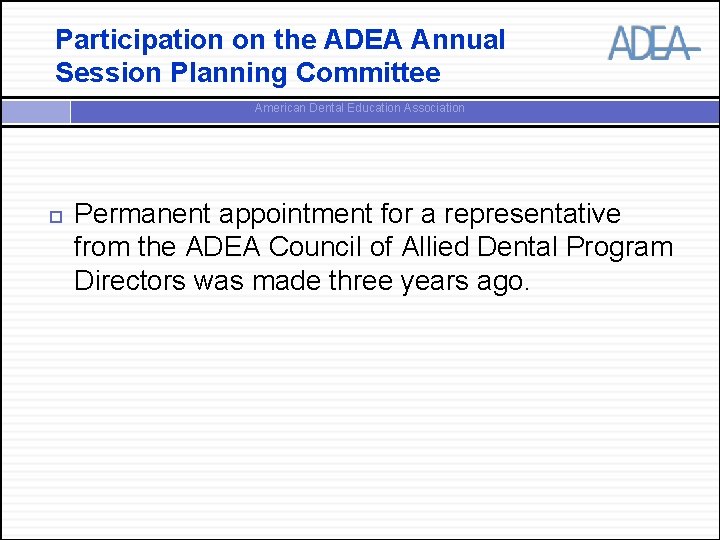Image resolution: width=720 pixels, height=540 pixels.
Task: Click the light blue box left of banner
Action: [35, 110]
